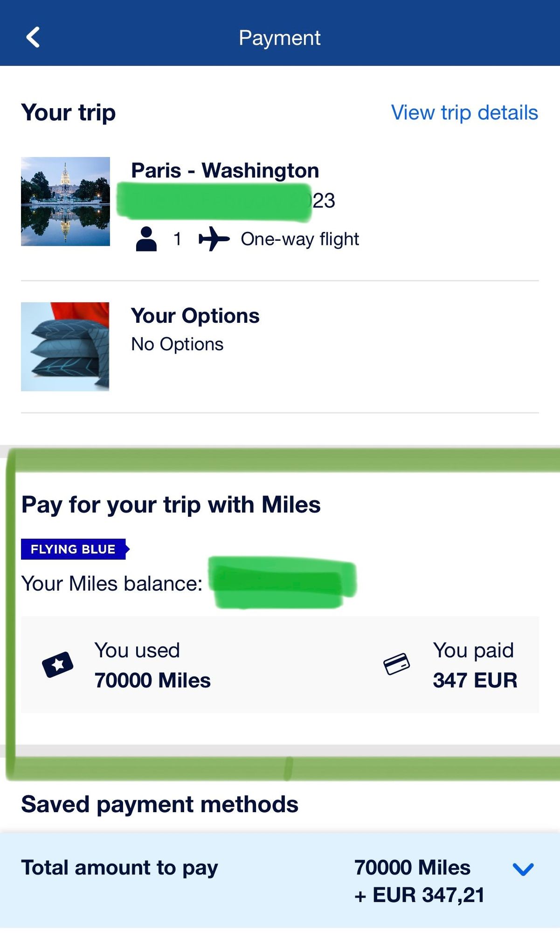Select the Paris - Washington trip title

click(x=225, y=170)
